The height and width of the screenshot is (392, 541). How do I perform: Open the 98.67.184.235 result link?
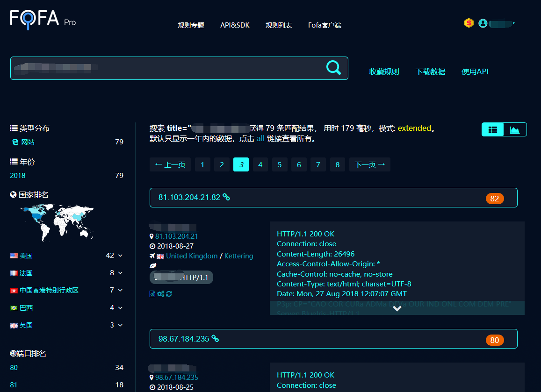[x=184, y=339]
